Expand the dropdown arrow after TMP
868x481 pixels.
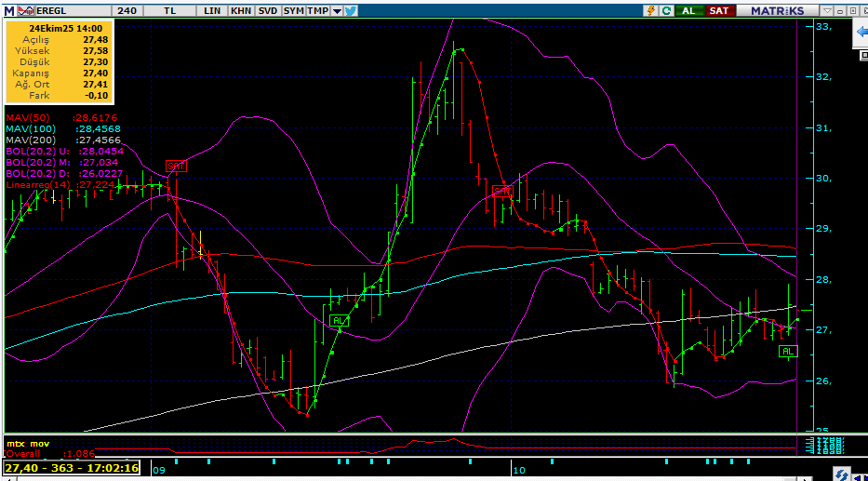(336, 10)
